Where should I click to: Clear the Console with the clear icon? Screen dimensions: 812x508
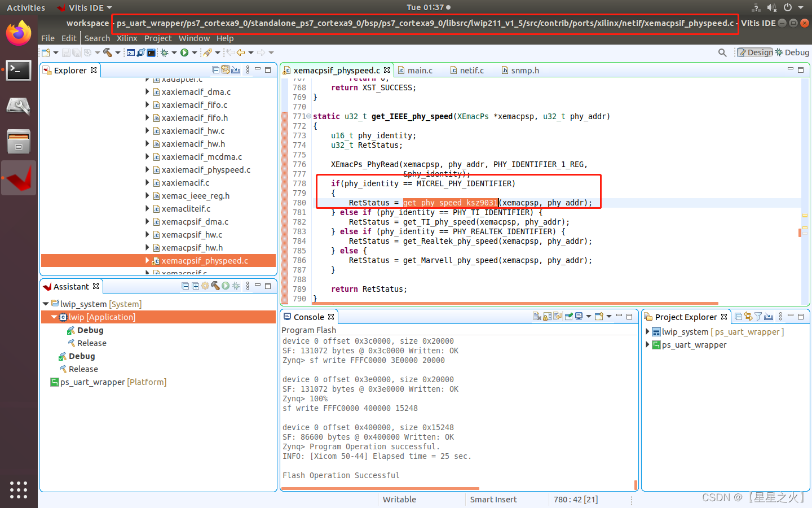point(537,316)
